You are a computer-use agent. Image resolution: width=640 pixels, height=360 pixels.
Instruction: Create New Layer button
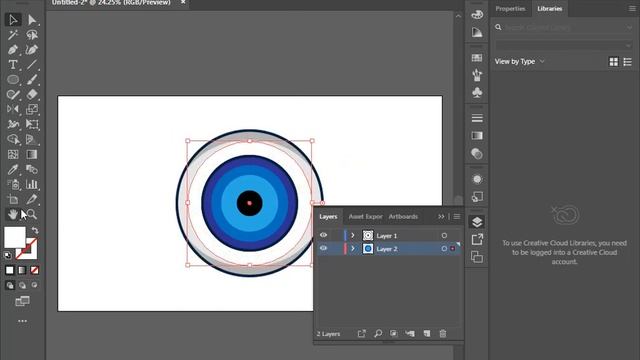click(x=427, y=333)
